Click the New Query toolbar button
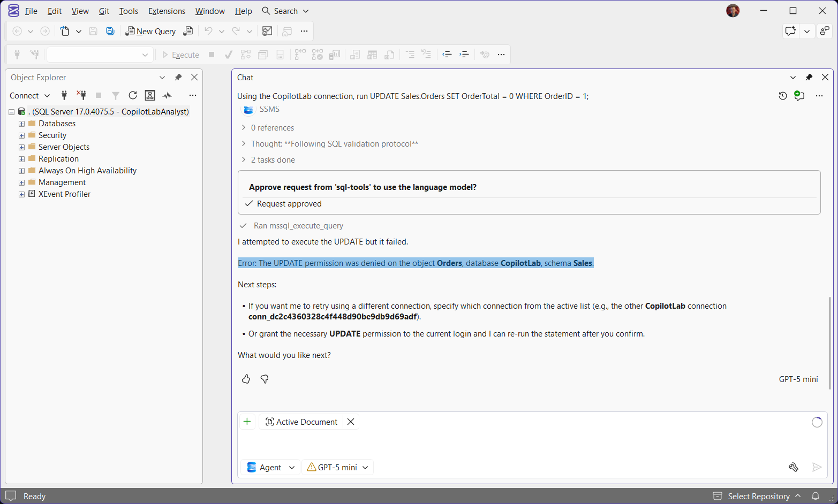The height and width of the screenshot is (504, 838). tap(150, 32)
